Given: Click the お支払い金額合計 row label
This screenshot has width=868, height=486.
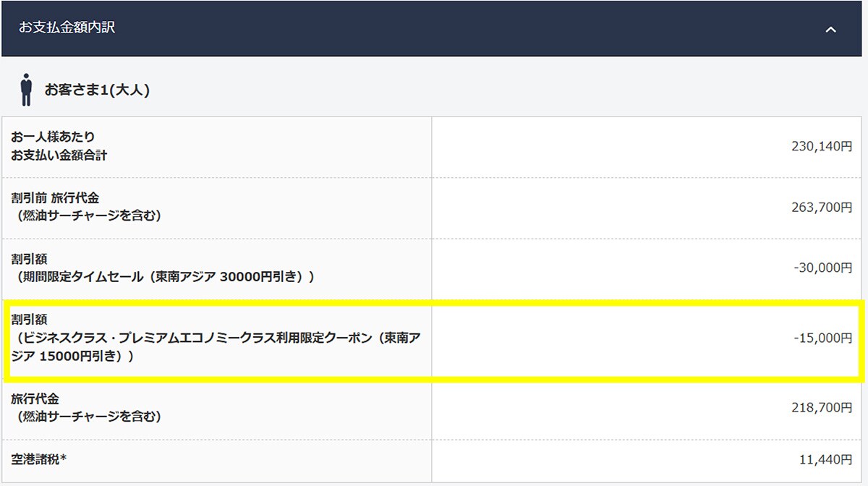Looking at the screenshot, I should (x=59, y=155).
